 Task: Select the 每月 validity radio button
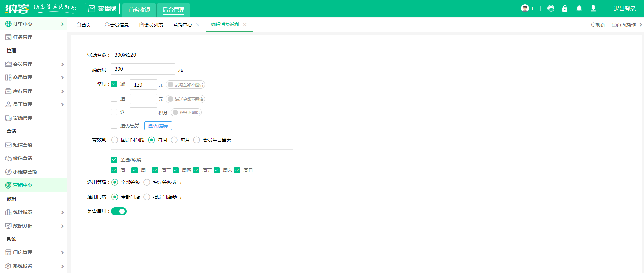pos(174,140)
